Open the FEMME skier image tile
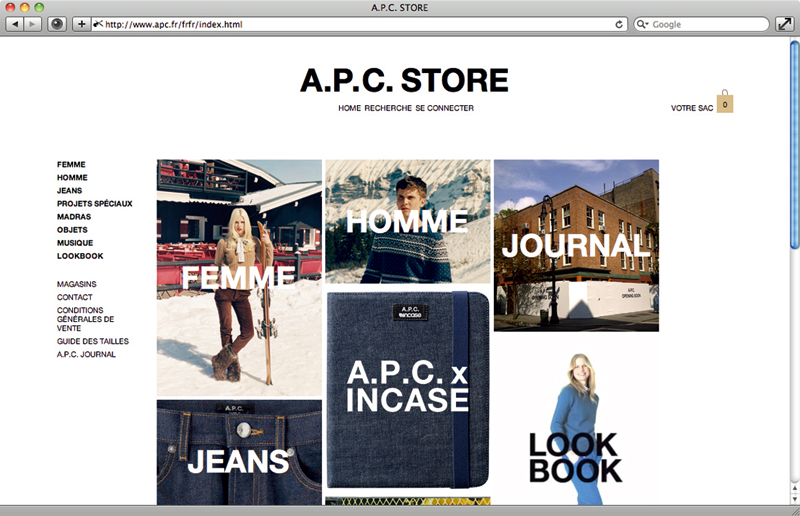The image size is (800, 516). pos(239,278)
